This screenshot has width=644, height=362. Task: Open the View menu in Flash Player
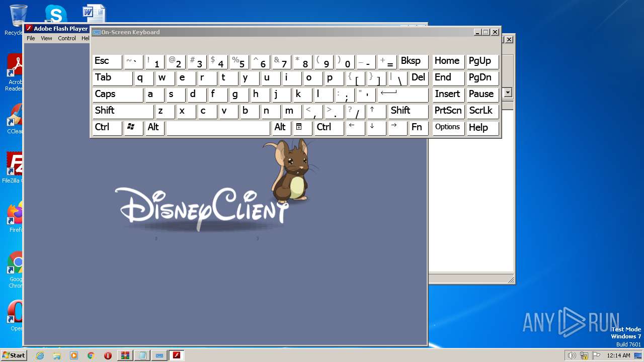click(46, 38)
